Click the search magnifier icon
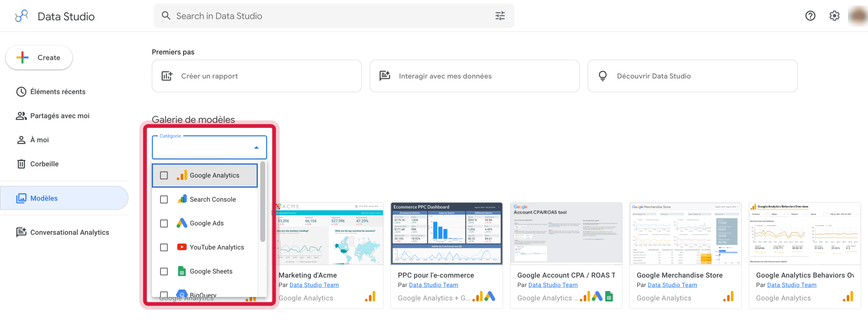868x322 pixels. (x=166, y=16)
